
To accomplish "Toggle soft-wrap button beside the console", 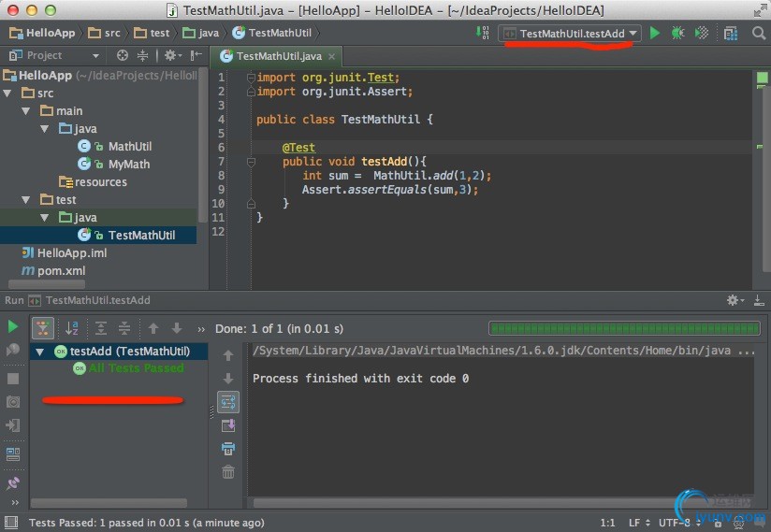I will [228, 402].
